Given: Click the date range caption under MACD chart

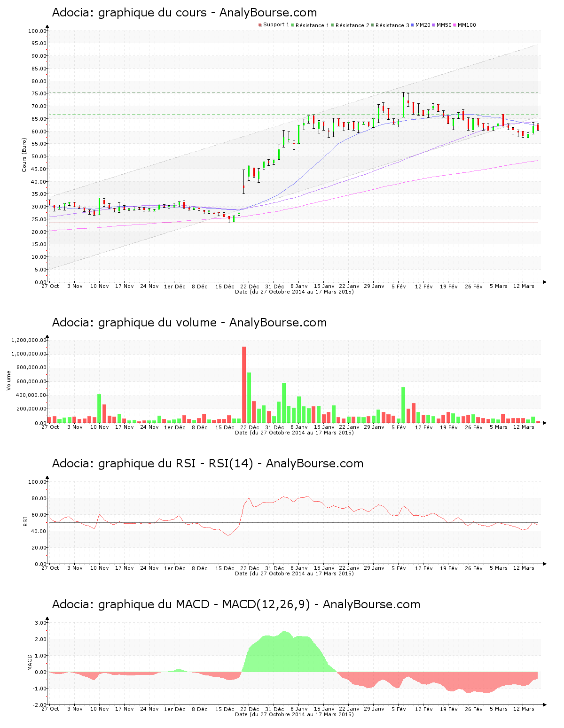Looking at the screenshot, I should [294, 714].
